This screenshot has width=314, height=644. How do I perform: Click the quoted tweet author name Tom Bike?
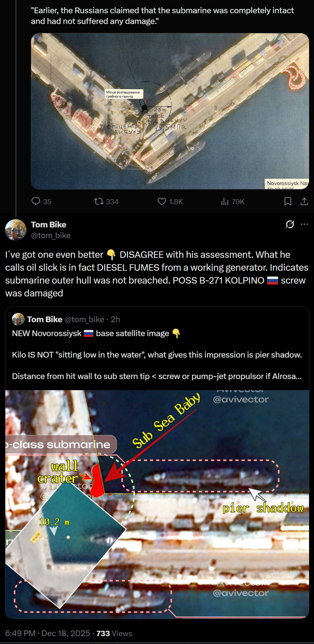click(x=45, y=319)
